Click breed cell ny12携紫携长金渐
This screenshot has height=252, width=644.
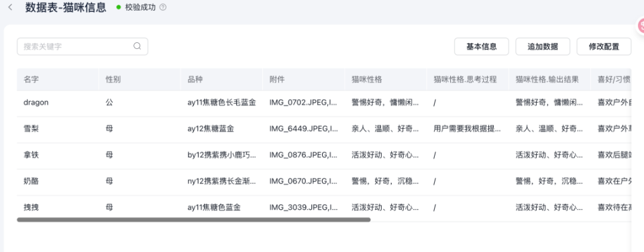coord(221,182)
